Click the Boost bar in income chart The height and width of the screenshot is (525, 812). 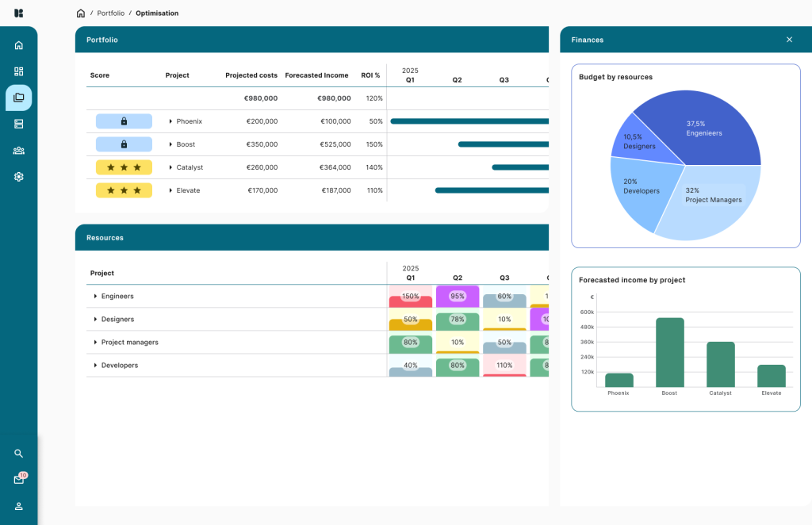669,352
